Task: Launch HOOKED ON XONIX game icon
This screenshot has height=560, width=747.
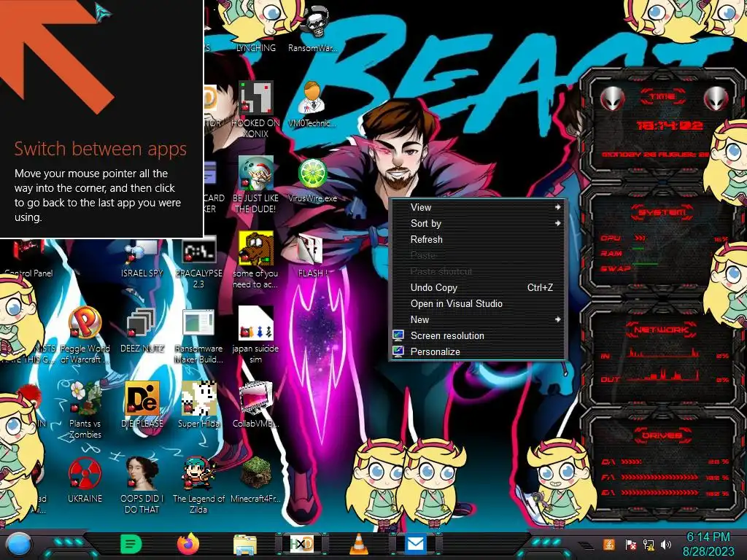Action: point(255,109)
